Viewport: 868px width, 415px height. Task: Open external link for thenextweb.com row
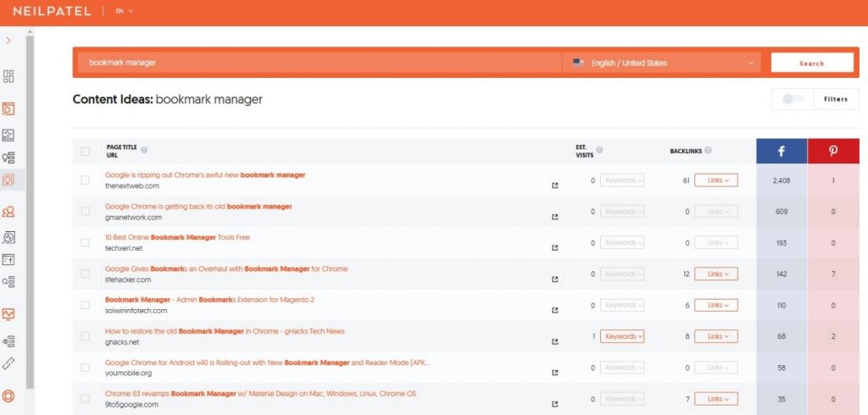point(555,186)
